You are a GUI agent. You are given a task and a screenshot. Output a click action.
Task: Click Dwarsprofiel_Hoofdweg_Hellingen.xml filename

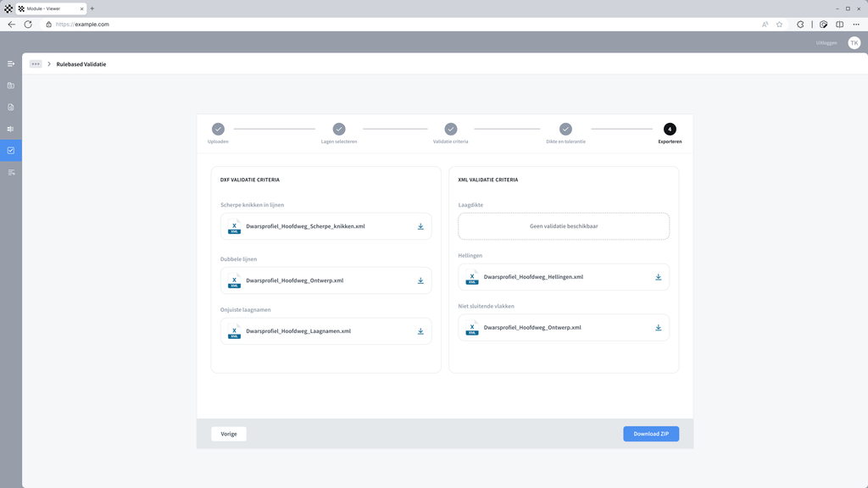tap(533, 277)
